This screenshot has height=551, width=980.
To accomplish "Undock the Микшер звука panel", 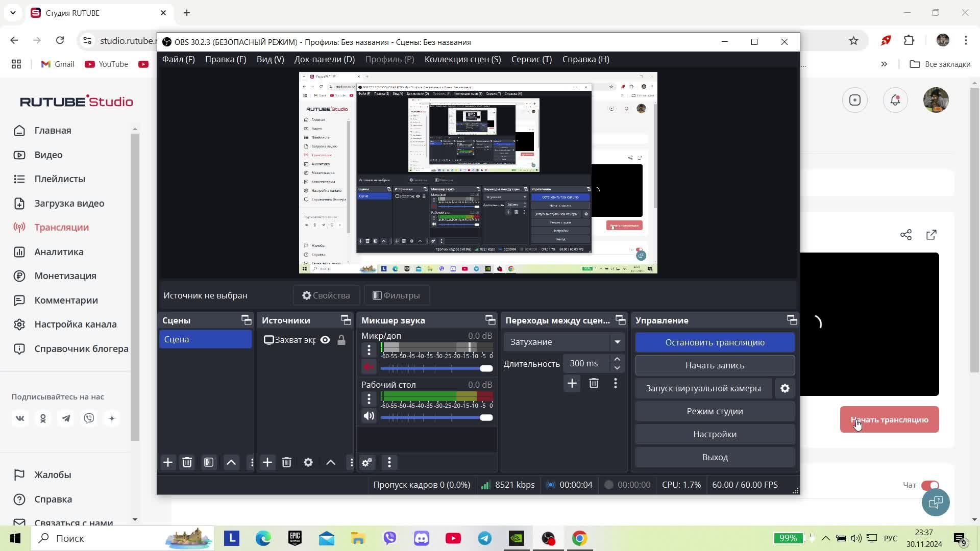I will (x=491, y=320).
